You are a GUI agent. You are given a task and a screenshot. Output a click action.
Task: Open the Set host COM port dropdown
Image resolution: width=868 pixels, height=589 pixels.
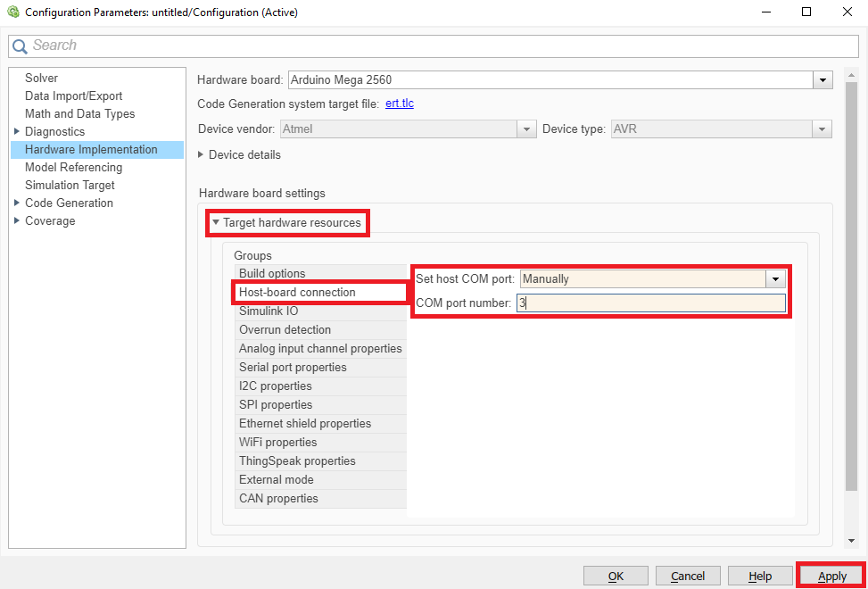pyautogui.click(x=775, y=279)
